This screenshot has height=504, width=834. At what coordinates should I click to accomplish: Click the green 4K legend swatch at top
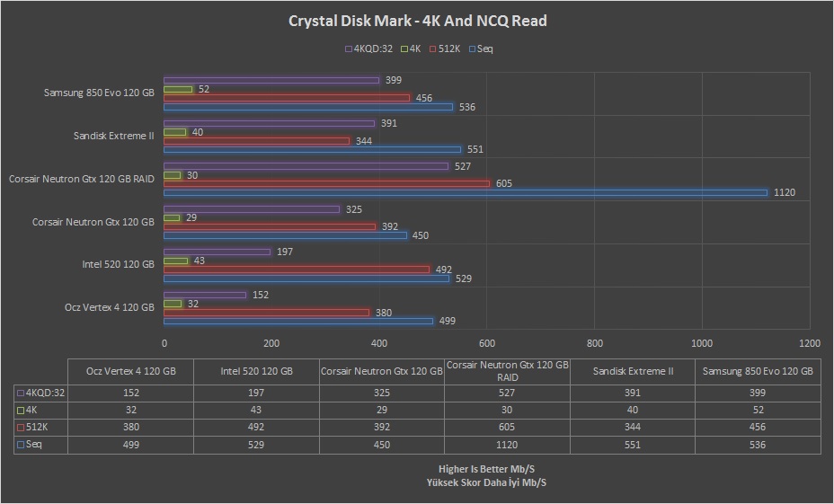(x=404, y=49)
